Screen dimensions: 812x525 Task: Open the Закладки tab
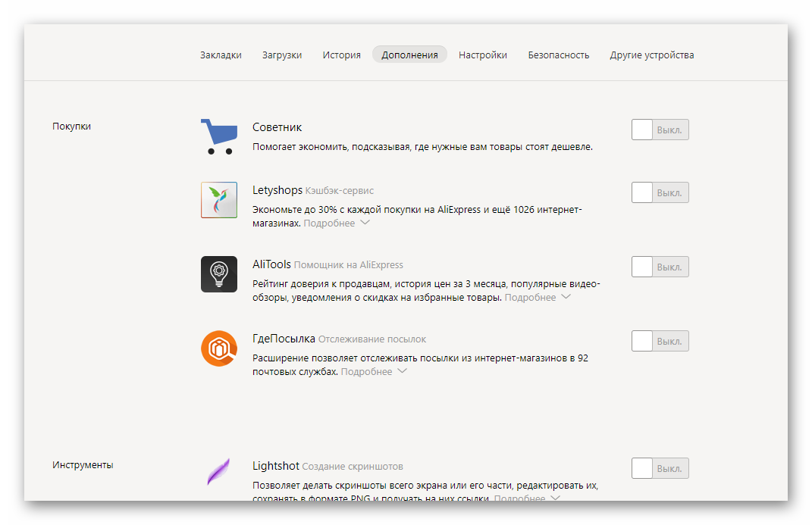[221, 55]
